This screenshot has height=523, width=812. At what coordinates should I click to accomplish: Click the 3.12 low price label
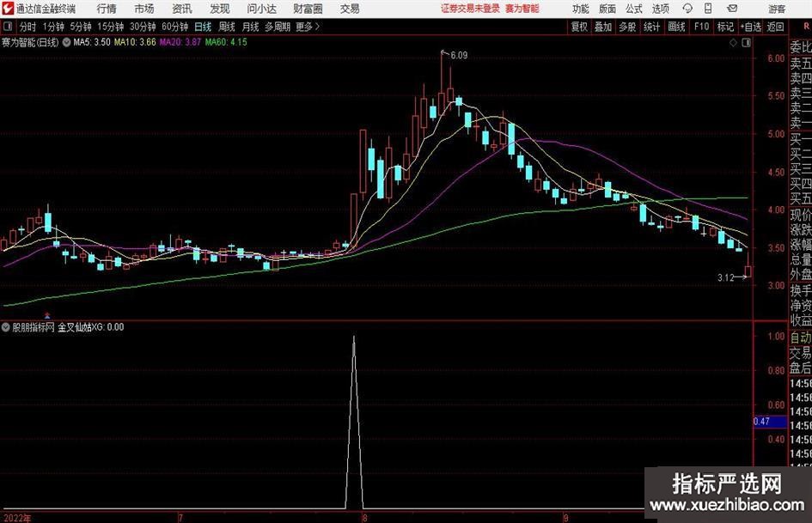coord(725,278)
